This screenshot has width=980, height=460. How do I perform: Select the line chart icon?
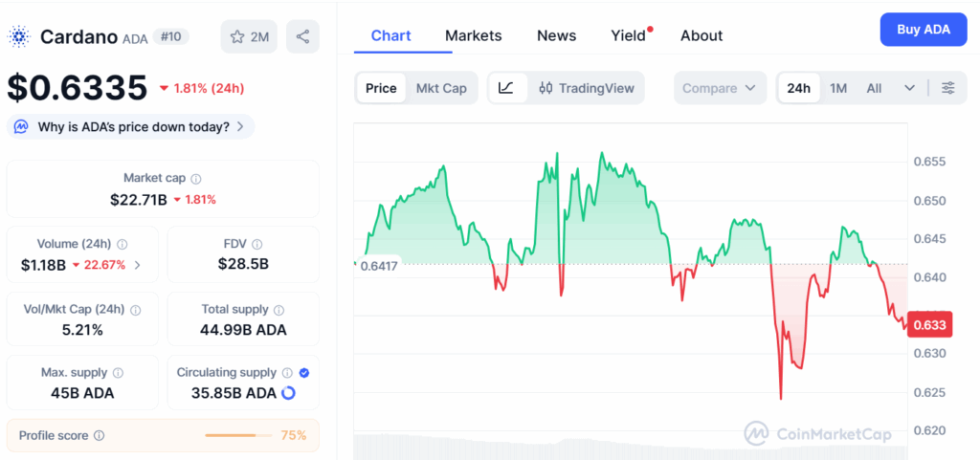click(506, 88)
